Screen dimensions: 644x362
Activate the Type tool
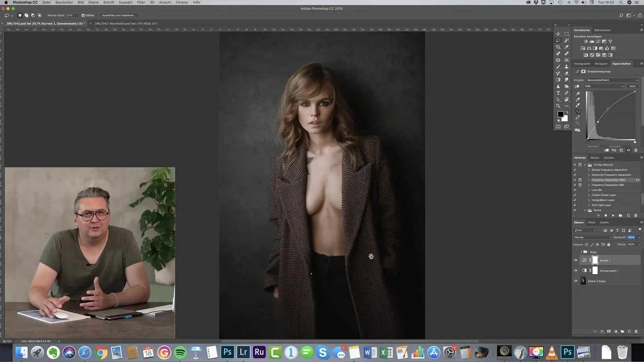click(x=558, y=93)
